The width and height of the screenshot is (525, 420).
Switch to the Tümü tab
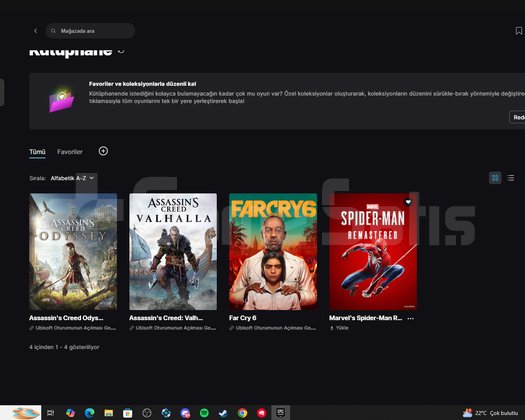pos(37,152)
